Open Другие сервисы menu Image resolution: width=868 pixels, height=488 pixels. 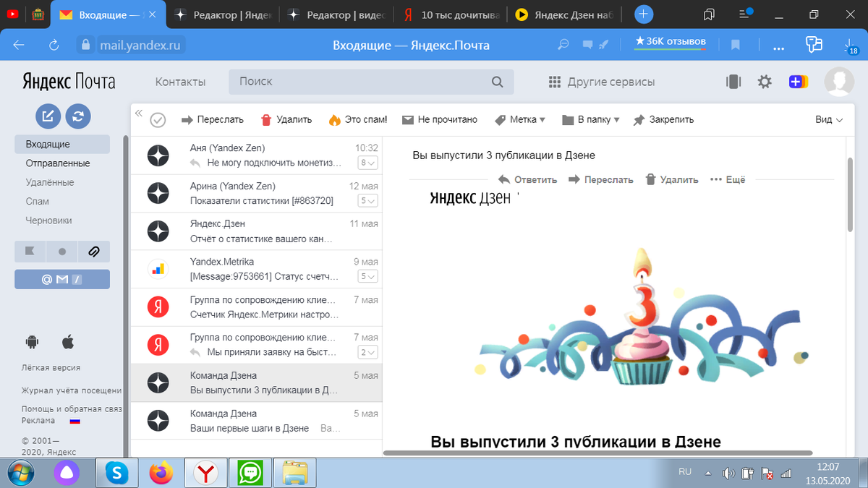coord(602,82)
